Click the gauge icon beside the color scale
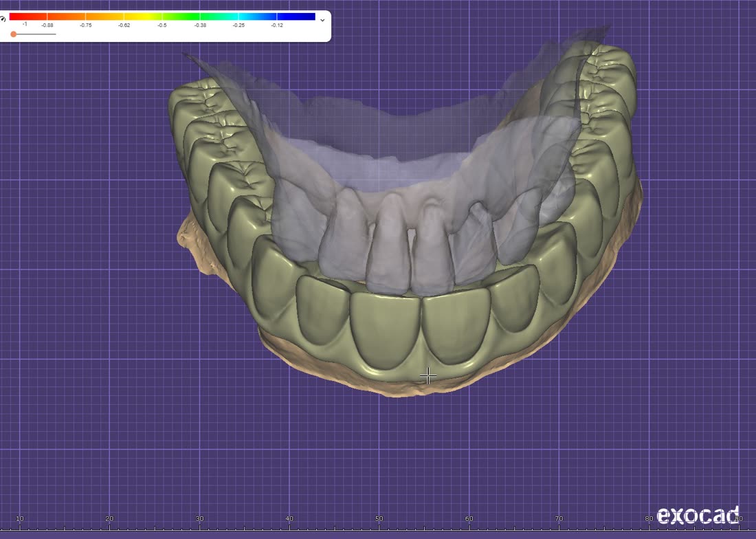This screenshot has height=539, width=756. coord(3,19)
